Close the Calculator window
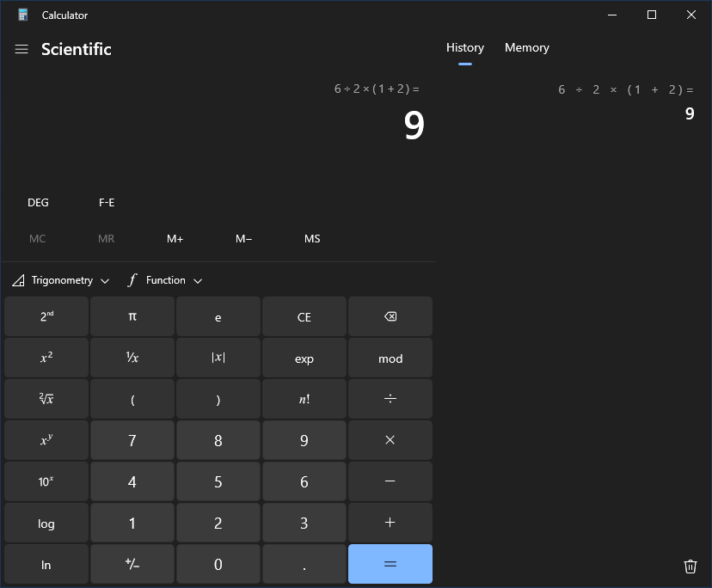Screen dimensions: 712x588 [x=691, y=15]
